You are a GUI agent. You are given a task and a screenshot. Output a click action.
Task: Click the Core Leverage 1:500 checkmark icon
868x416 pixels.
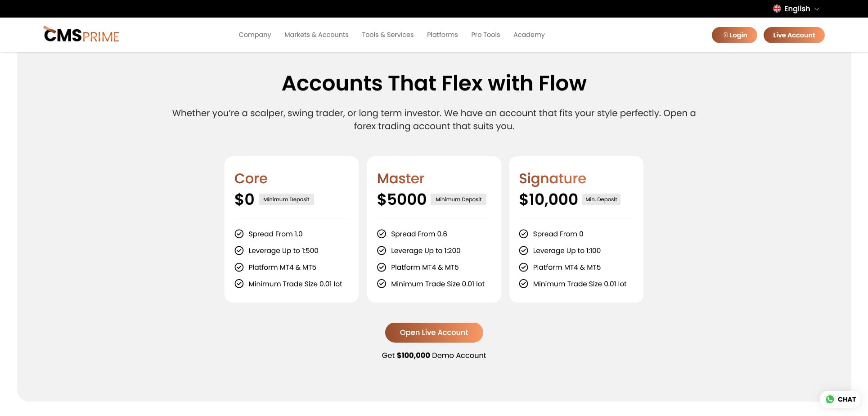click(x=239, y=250)
